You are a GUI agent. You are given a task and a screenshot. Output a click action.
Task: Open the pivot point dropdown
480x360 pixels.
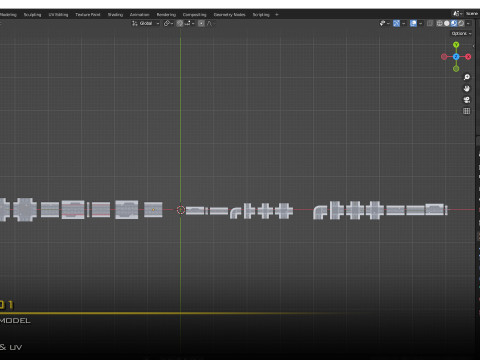point(168,23)
